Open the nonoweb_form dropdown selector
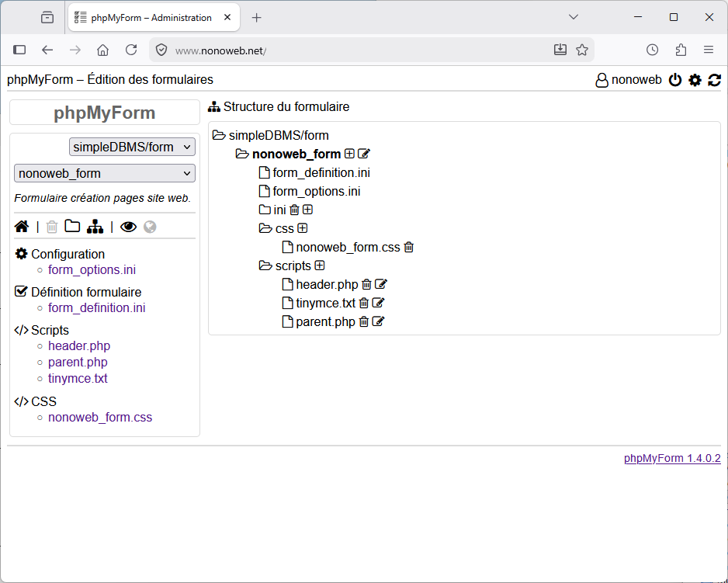 [105, 173]
